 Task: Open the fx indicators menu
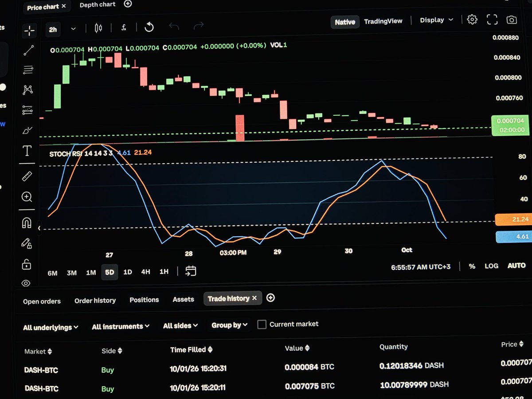coord(124,27)
